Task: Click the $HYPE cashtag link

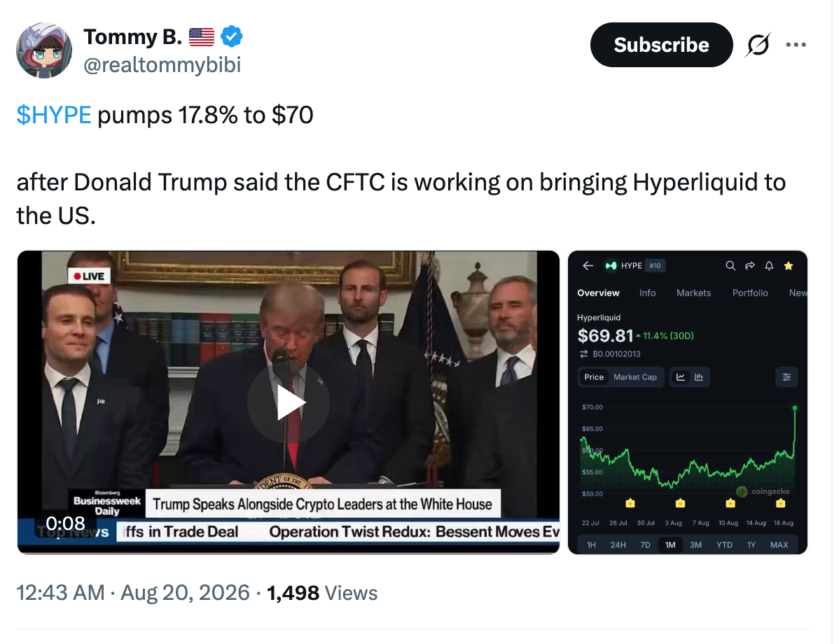Action: tap(54, 115)
